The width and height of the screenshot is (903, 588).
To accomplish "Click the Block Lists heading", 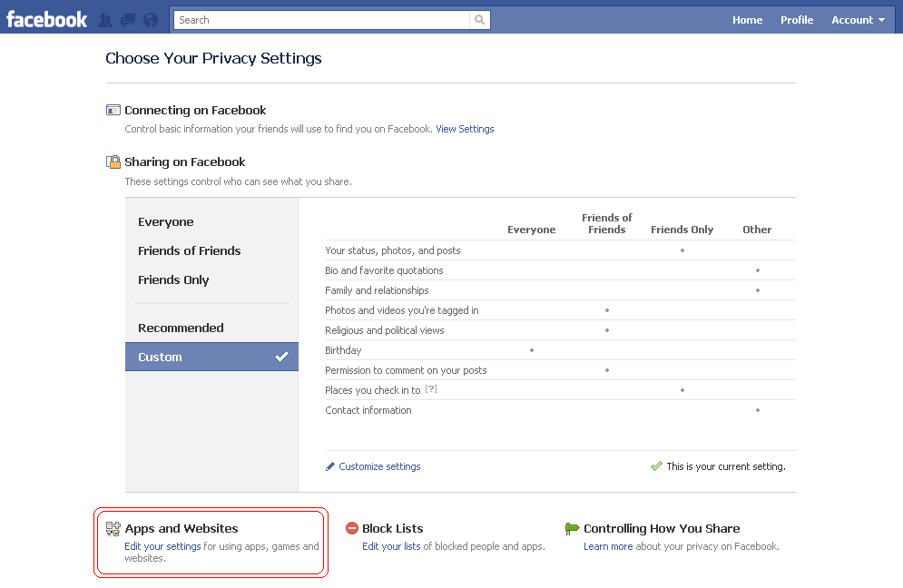I will point(393,528).
